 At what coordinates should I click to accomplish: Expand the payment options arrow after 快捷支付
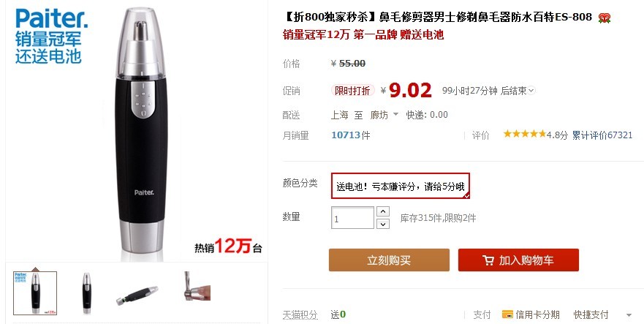click(629, 315)
